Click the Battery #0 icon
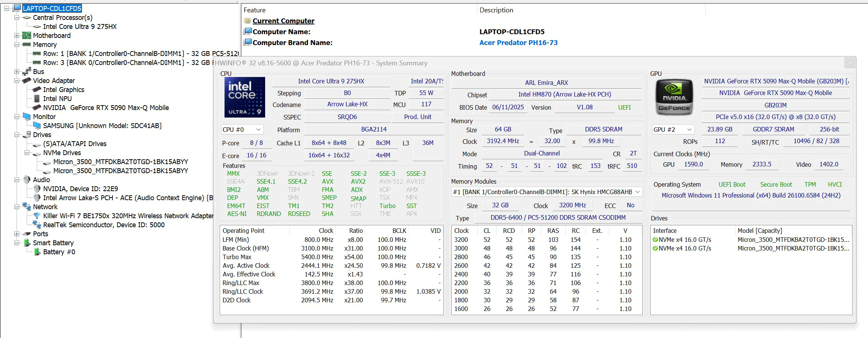868x338 pixels. click(x=37, y=252)
